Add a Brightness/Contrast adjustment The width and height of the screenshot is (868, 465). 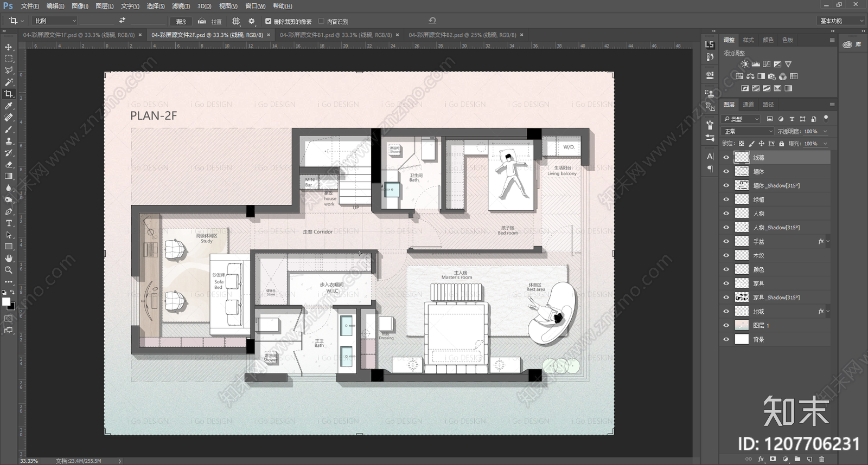744,64
